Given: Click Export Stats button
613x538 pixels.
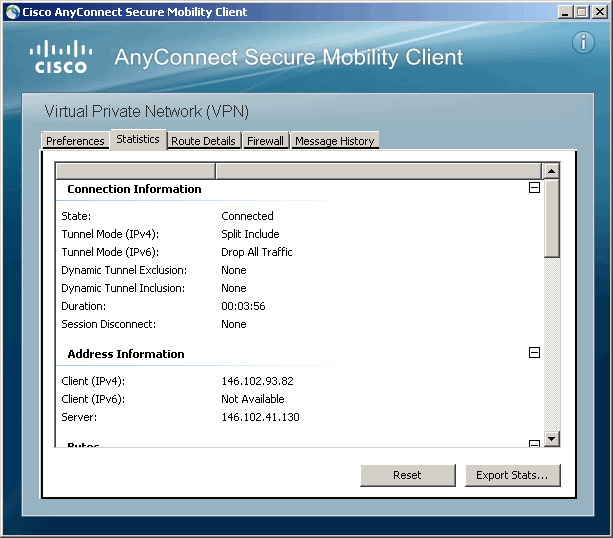Looking at the screenshot, I should [512, 475].
